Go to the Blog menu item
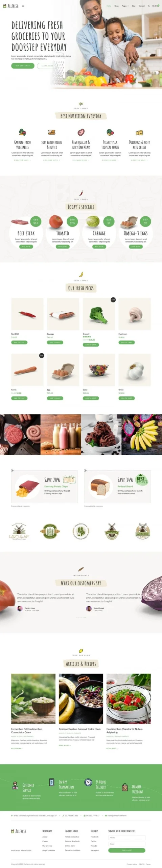The height and width of the screenshot is (868, 162). 134,6
